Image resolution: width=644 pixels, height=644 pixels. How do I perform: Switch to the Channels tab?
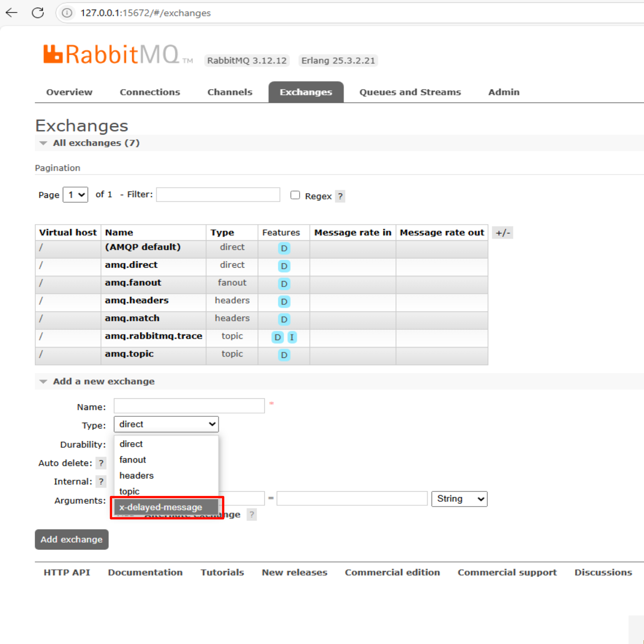(230, 92)
